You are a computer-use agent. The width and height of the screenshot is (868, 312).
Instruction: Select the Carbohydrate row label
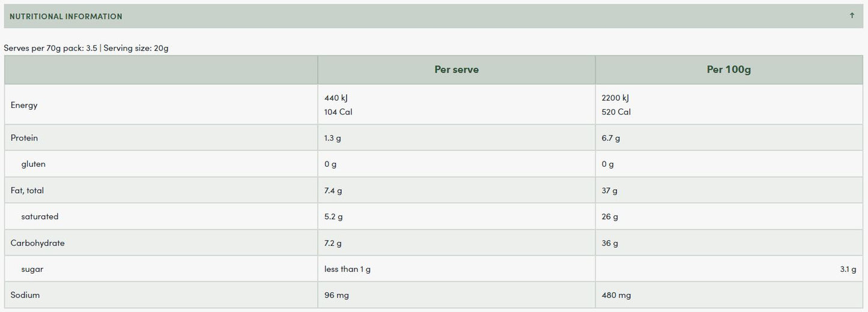pyautogui.click(x=37, y=243)
